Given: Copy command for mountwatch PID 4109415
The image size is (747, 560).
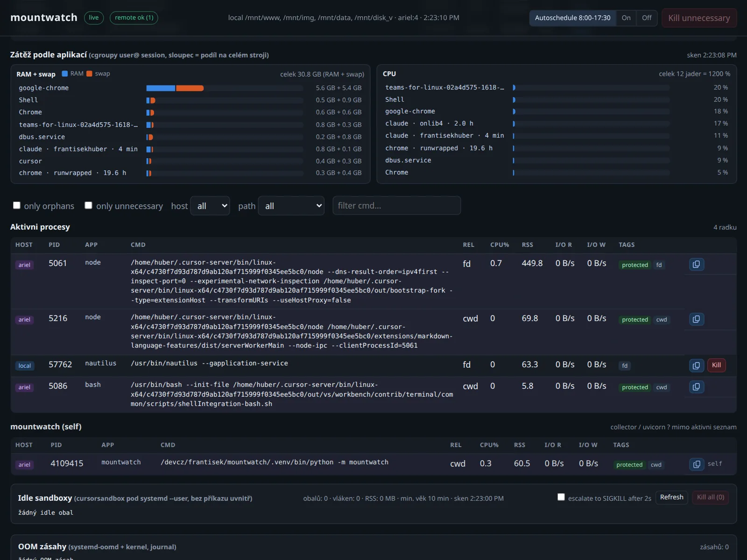Looking at the screenshot, I should pyautogui.click(x=697, y=464).
